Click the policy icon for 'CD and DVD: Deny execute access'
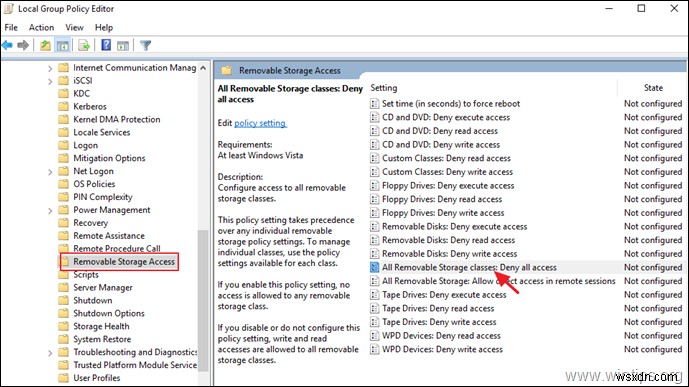The image size is (689, 387). [374, 117]
